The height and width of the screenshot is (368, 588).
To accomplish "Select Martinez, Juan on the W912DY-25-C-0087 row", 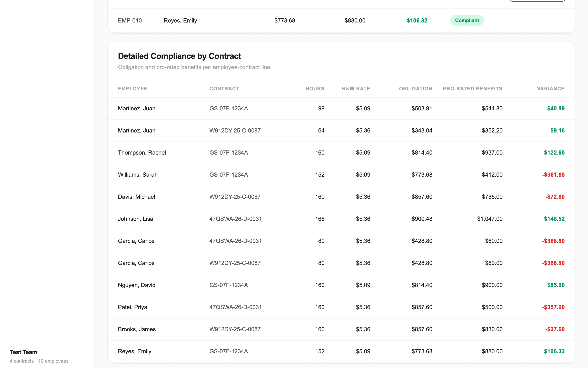I will click(x=137, y=131).
